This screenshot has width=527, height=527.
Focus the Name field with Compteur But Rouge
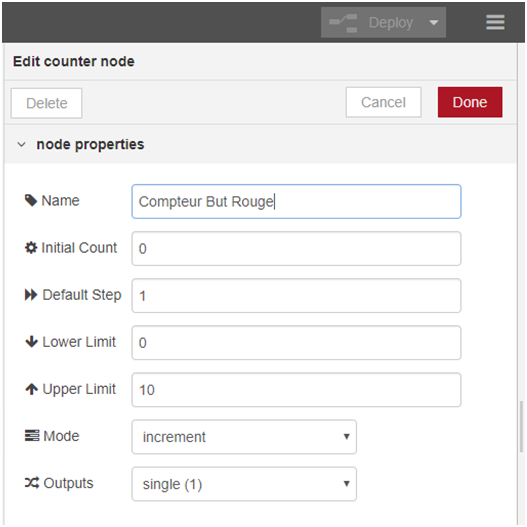pyautogui.click(x=296, y=201)
